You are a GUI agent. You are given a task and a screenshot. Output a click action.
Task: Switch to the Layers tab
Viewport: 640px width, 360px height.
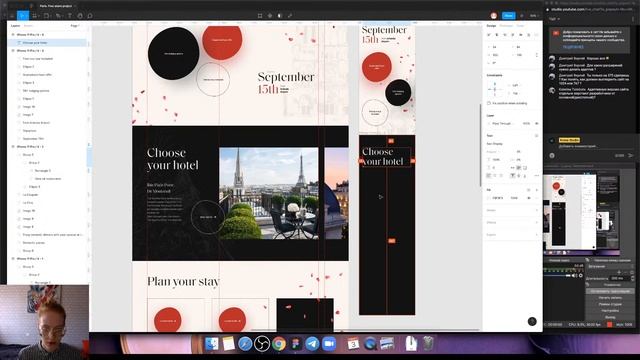16,26
